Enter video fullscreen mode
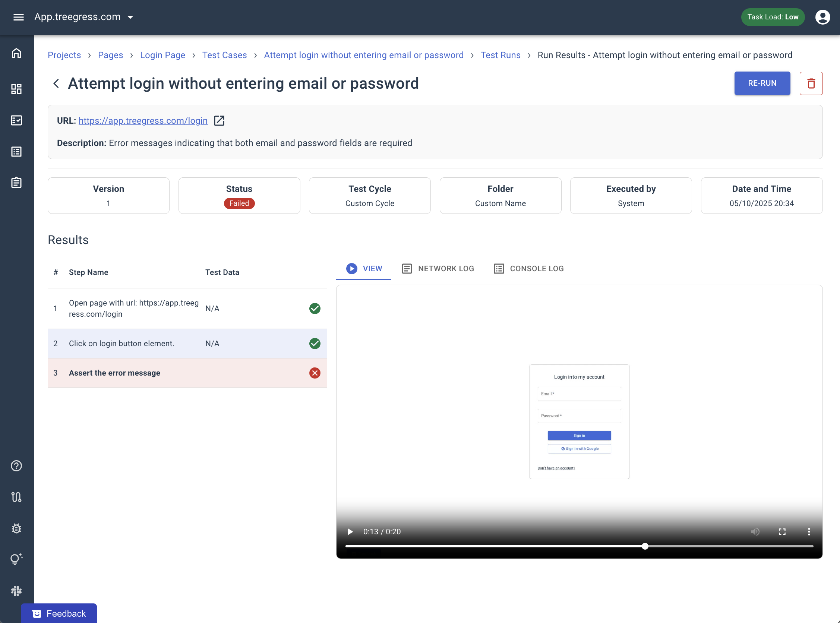 point(782,531)
